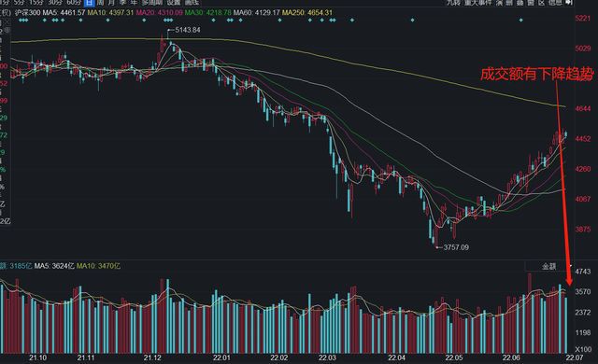Toggle the 九转 indicator
The width and height of the screenshot is (598, 364).
pyautogui.click(x=453, y=2)
